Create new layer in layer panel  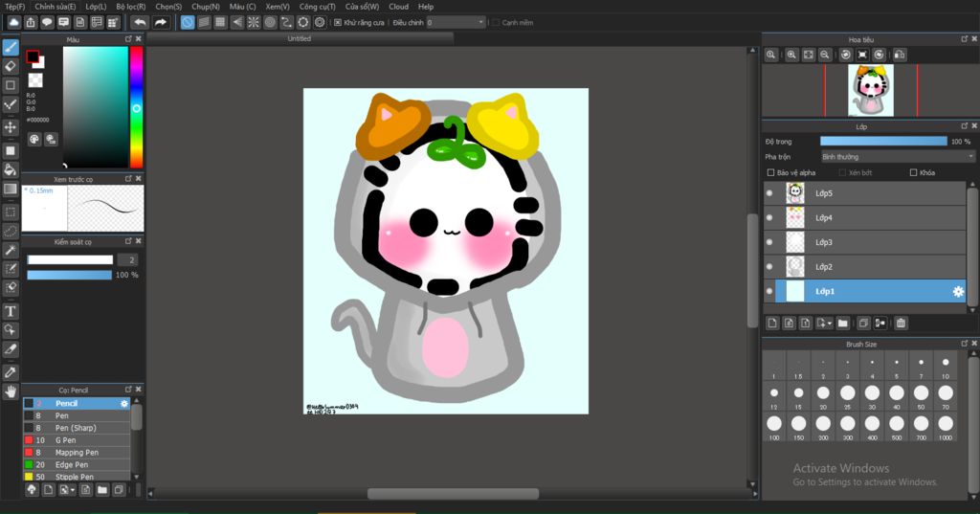(772, 324)
